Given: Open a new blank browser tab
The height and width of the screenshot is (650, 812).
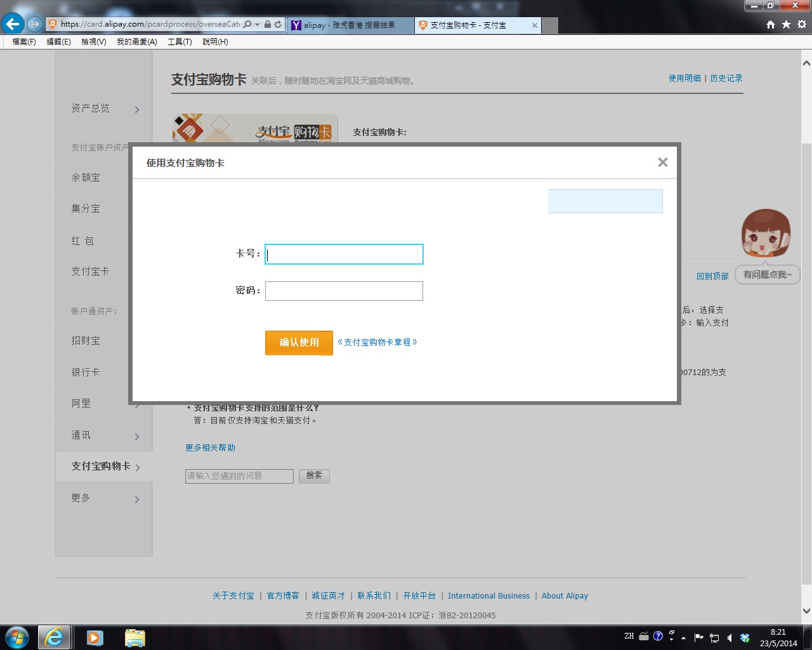Looking at the screenshot, I should click(550, 25).
